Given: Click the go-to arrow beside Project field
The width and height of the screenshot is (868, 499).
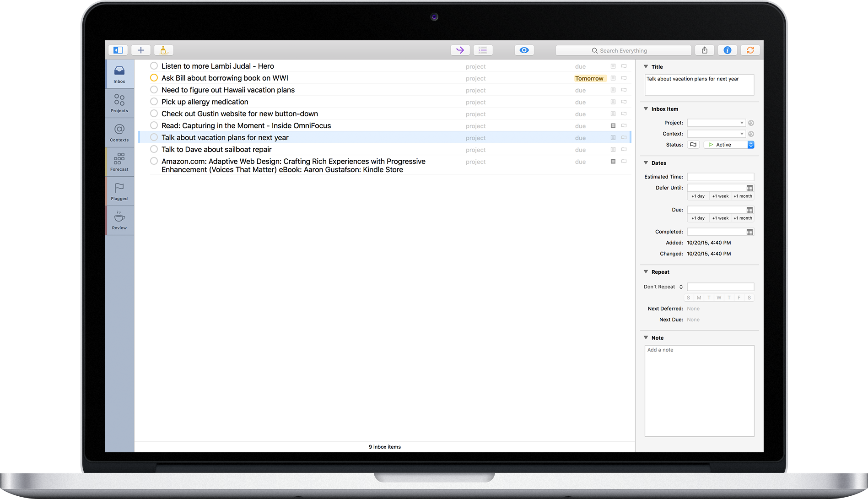Looking at the screenshot, I should pyautogui.click(x=751, y=123).
